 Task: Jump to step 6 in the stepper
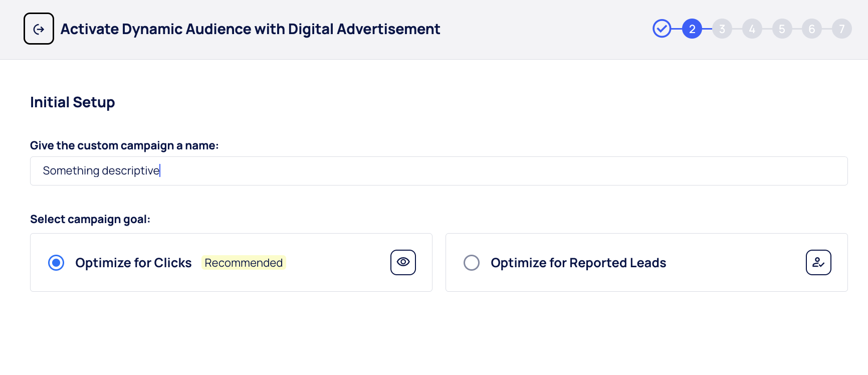point(811,29)
